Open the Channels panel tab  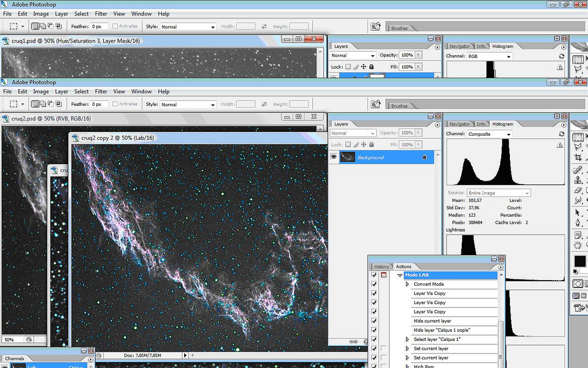(x=14, y=358)
